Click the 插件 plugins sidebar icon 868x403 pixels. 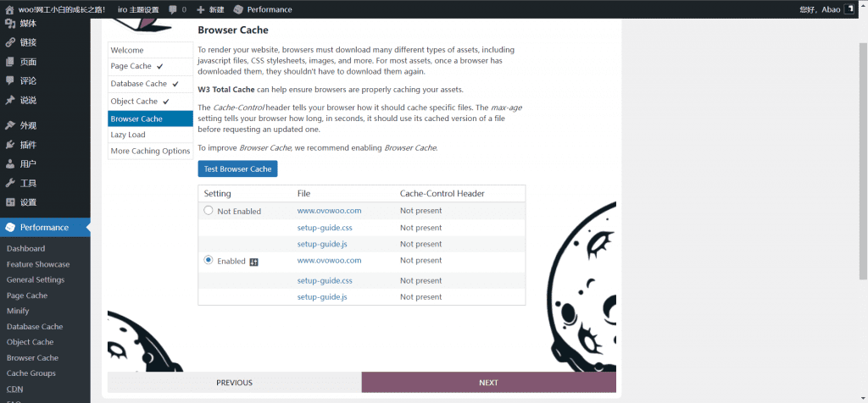click(10, 145)
